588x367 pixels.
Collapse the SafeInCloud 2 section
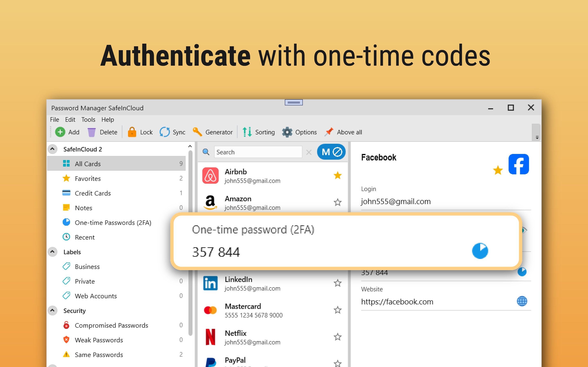click(x=52, y=149)
